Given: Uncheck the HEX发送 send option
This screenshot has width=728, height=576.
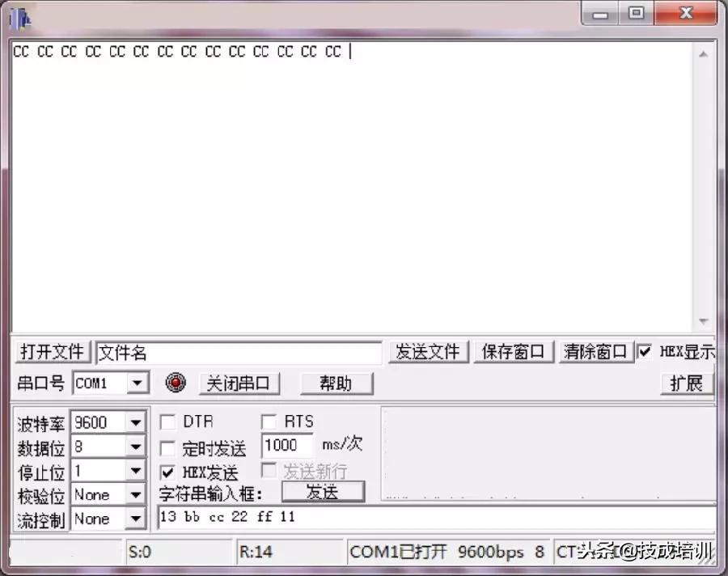Looking at the screenshot, I should coord(167,472).
